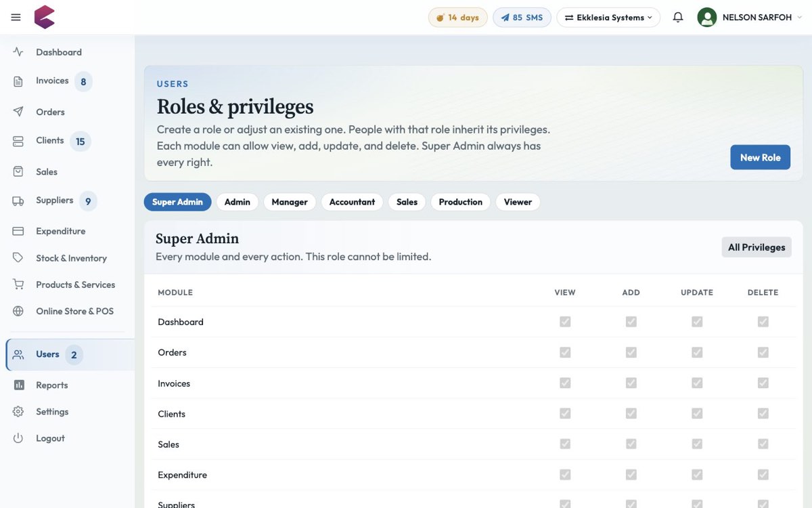Click the MODULE column header
The image size is (812, 508).
(175, 293)
